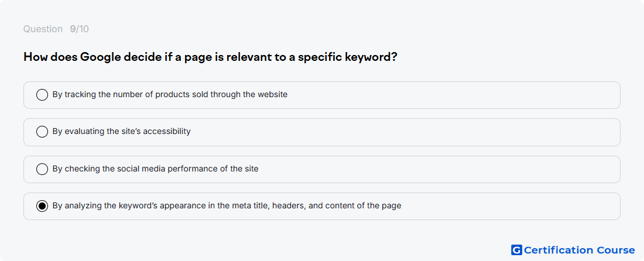644x261 pixels.
Task: Click the 'By evaluating the site's accessibility' label
Action: [122, 131]
